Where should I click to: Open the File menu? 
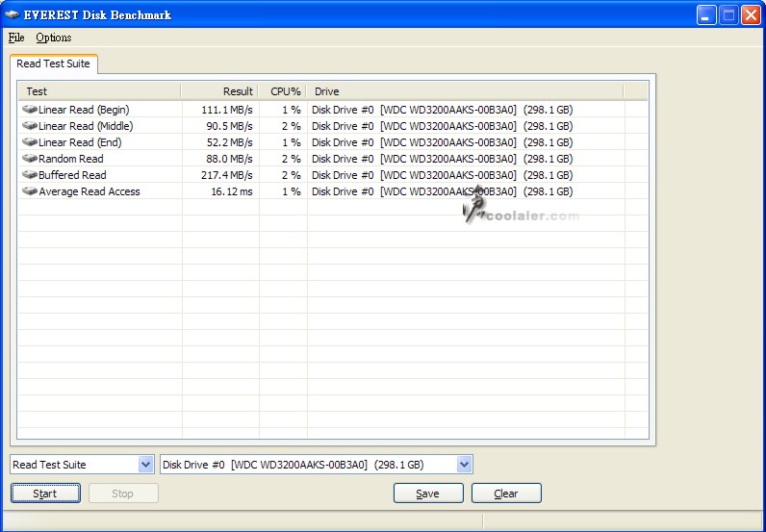coord(16,38)
